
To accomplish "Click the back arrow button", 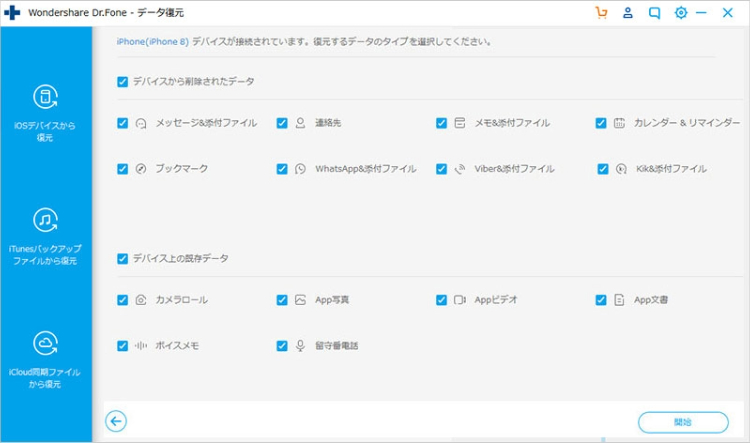I will tap(116, 421).
